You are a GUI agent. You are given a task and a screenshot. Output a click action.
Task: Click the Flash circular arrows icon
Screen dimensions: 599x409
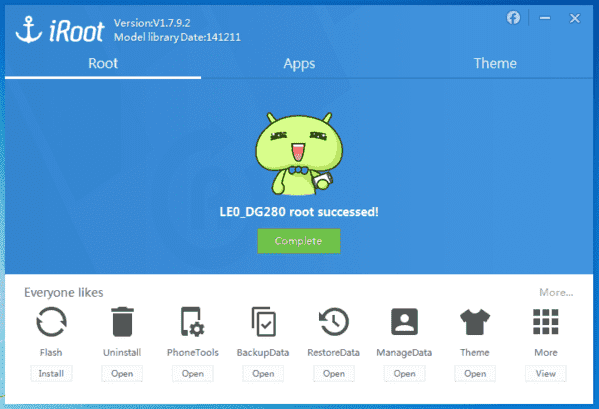tap(51, 322)
